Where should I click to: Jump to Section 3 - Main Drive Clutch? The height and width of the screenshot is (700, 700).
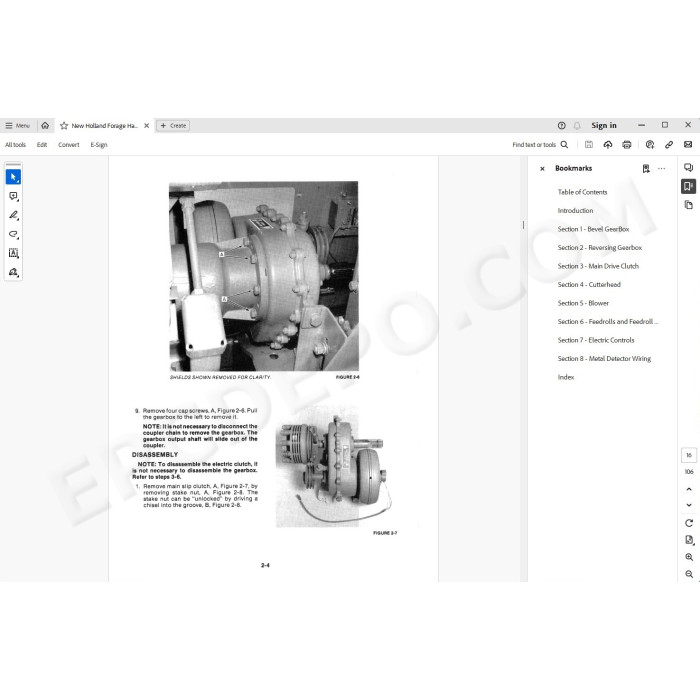pyautogui.click(x=598, y=267)
